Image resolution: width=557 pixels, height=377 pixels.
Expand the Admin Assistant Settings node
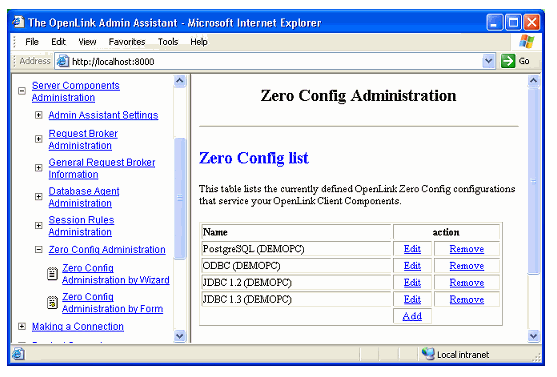pos(39,115)
